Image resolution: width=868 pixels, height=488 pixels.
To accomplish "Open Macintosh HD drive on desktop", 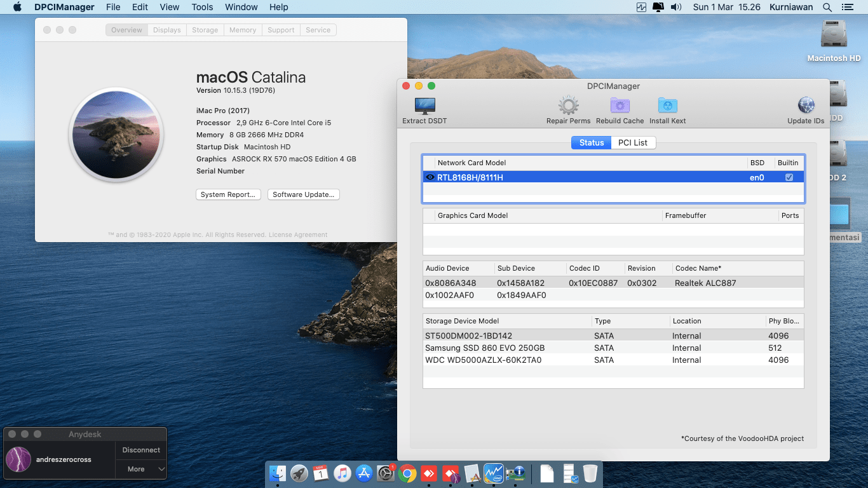I will tap(834, 35).
